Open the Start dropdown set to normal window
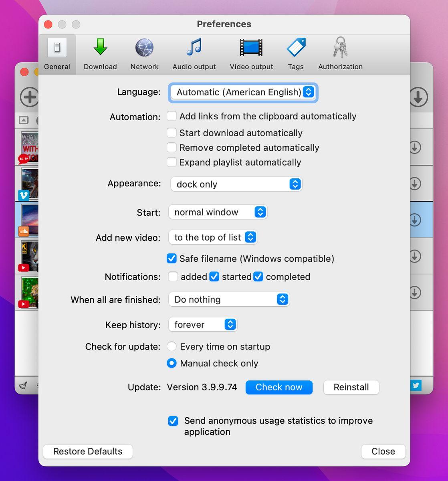The width and height of the screenshot is (448, 481). click(x=218, y=212)
